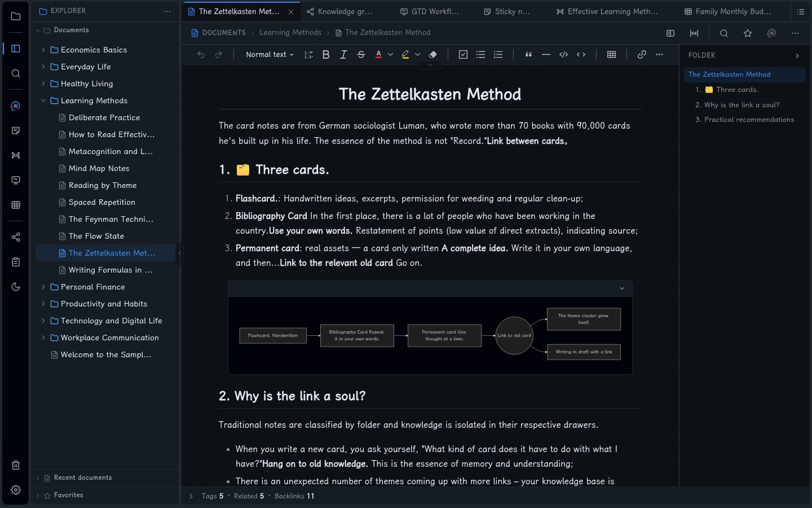Click the Learning Methods breadcrumb link

(x=290, y=33)
